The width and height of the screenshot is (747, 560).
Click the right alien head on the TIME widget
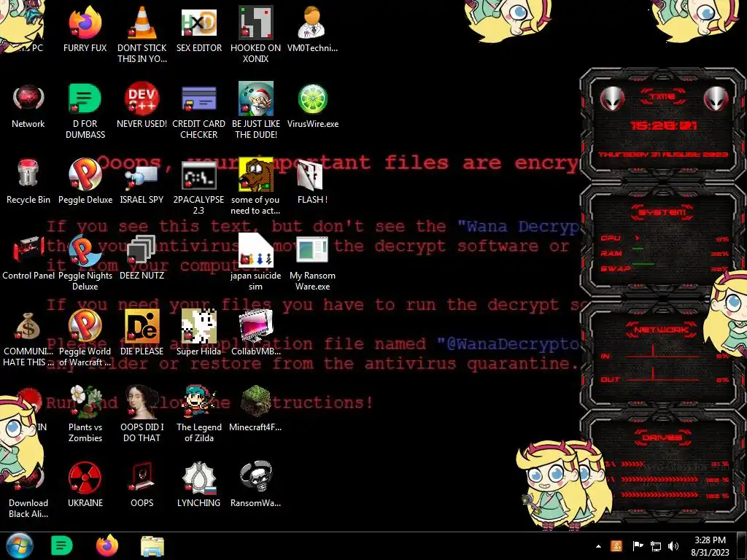click(716, 99)
